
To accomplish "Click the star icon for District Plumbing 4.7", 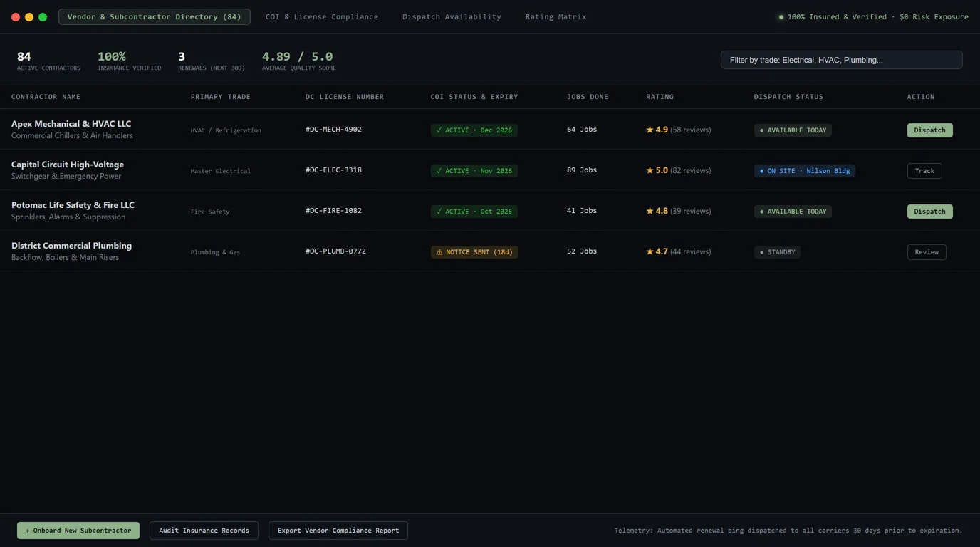I will [x=650, y=251].
